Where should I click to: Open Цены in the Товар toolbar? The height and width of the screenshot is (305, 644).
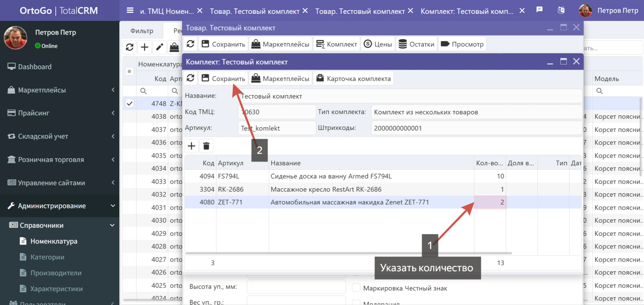pos(378,44)
